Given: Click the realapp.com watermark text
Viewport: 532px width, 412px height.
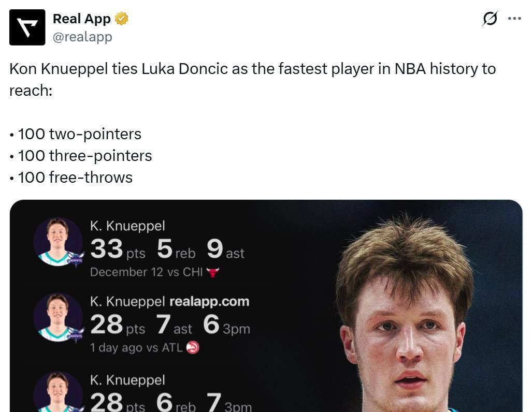Looking at the screenshot, I should (x=209, y=301).
